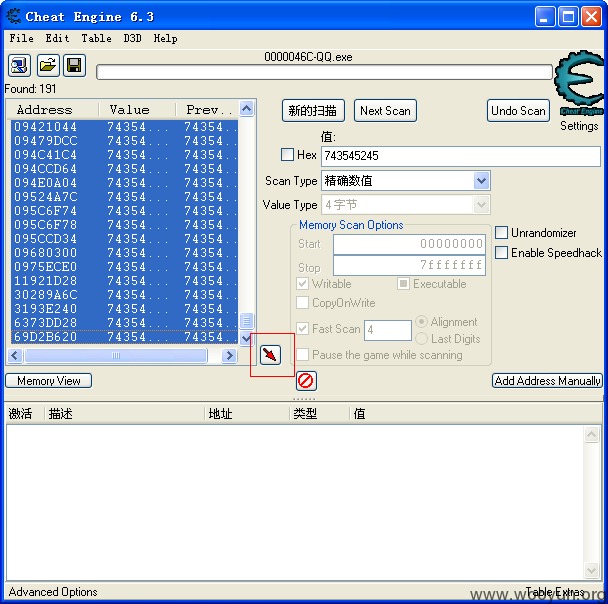Click the 类型 column header
Screen dimensions: 608x604
pos(320,414)
